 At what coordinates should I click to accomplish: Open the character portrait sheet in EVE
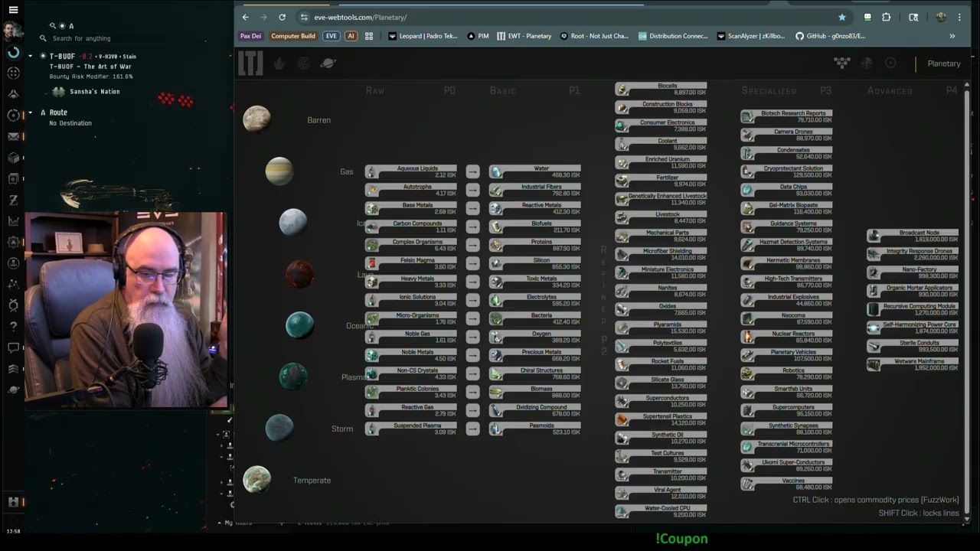pos(13,31)
